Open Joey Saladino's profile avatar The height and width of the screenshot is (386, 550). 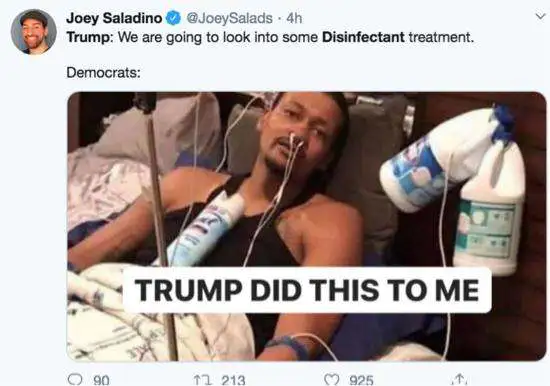[34, 32]
